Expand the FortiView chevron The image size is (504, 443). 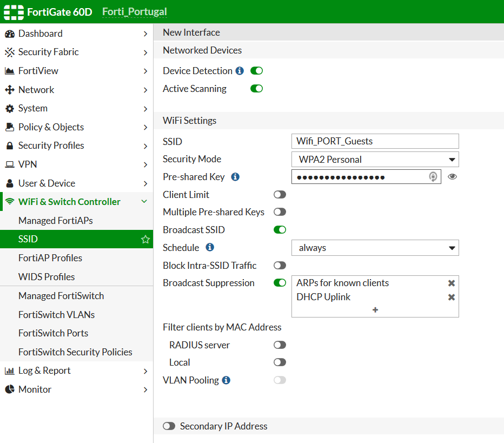[x=145, y=71]
